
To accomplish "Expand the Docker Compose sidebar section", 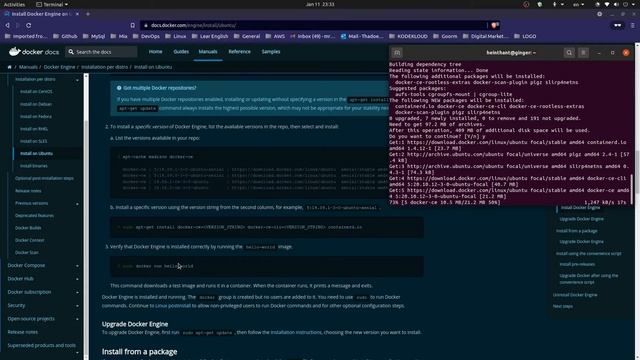I will tap(77, 266).
